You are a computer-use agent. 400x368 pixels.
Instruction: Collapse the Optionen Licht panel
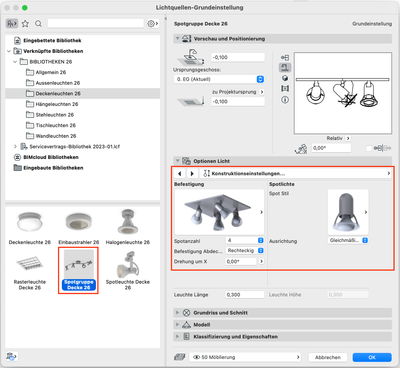pos(177,161)
